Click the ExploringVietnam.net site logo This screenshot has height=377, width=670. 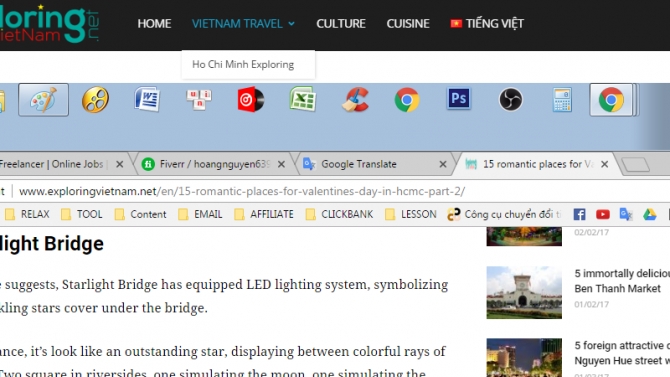[x=49, y=24]
